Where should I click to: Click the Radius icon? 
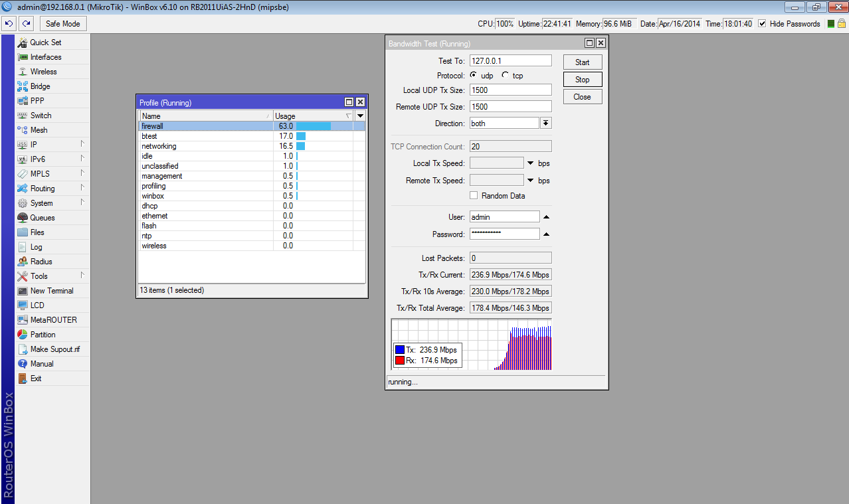point(23,262)
